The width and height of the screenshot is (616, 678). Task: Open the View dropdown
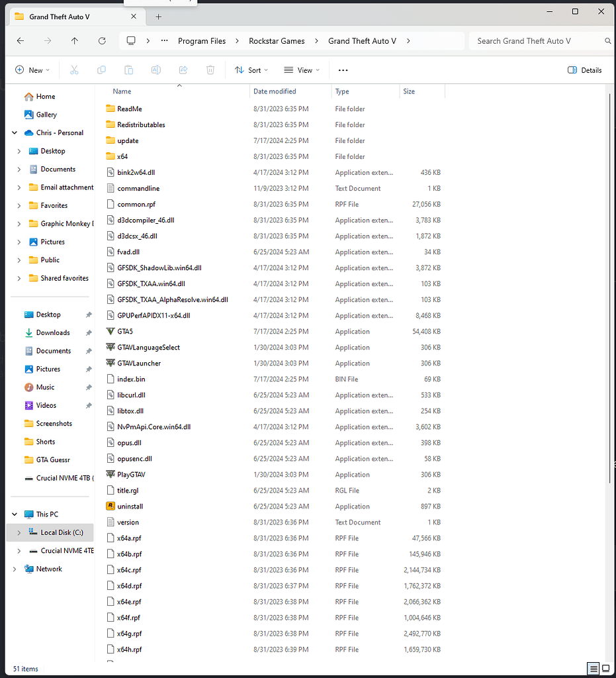[301, 70]
